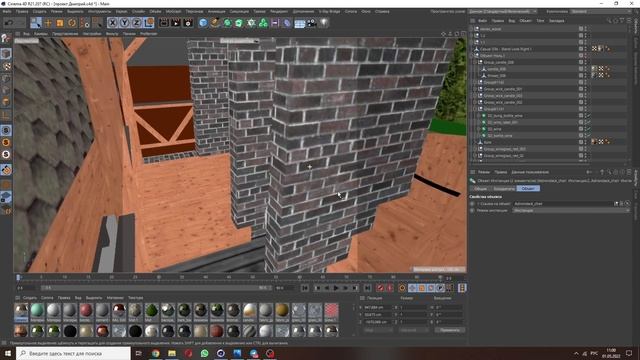The image size is (640, 360).
Task: Toggle Z axis lock
Action: [x=137, y=22]
